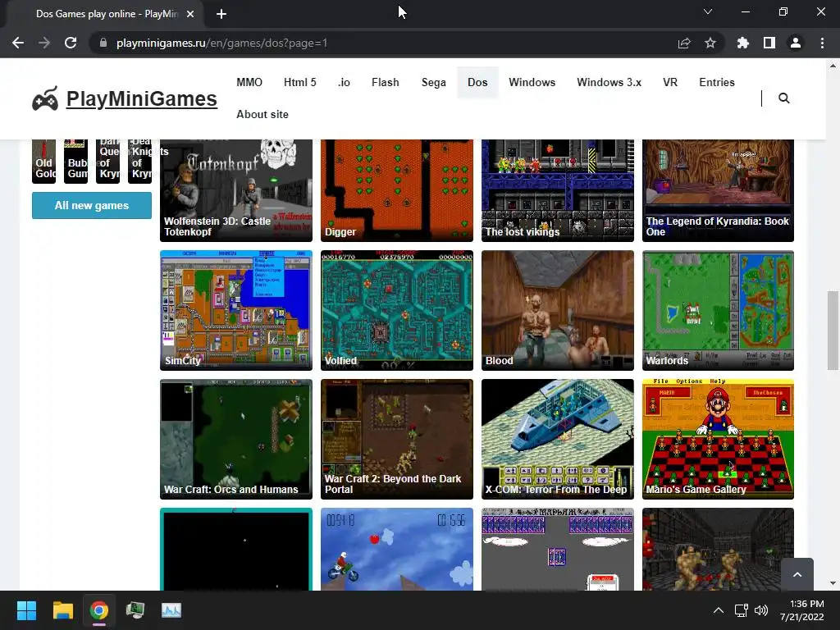The width and height of the screenshot is (840, 630).
Task: Toggle the browser side panel icon
Action: coord(769,43)
